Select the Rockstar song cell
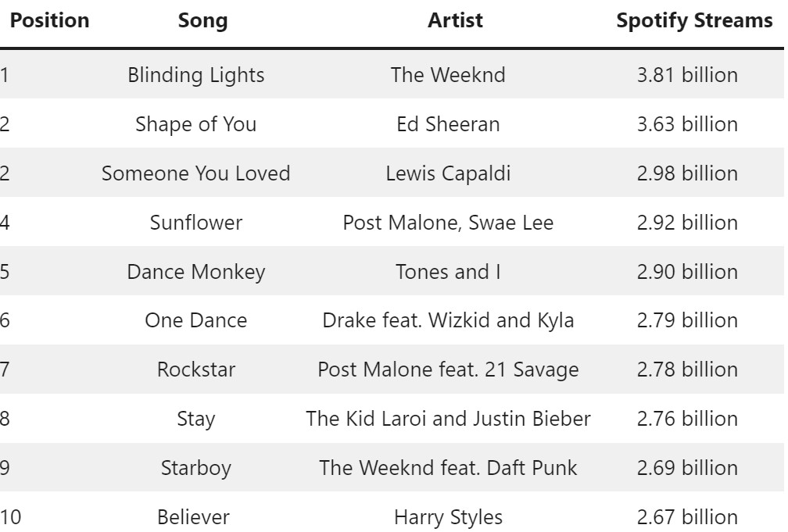 (196, 370)
